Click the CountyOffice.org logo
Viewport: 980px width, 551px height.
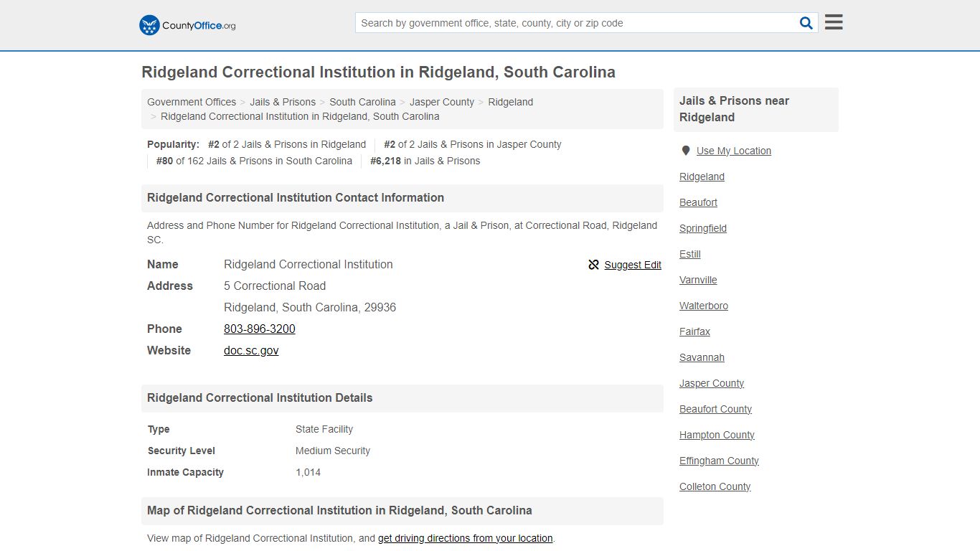[x=187, y=25]
